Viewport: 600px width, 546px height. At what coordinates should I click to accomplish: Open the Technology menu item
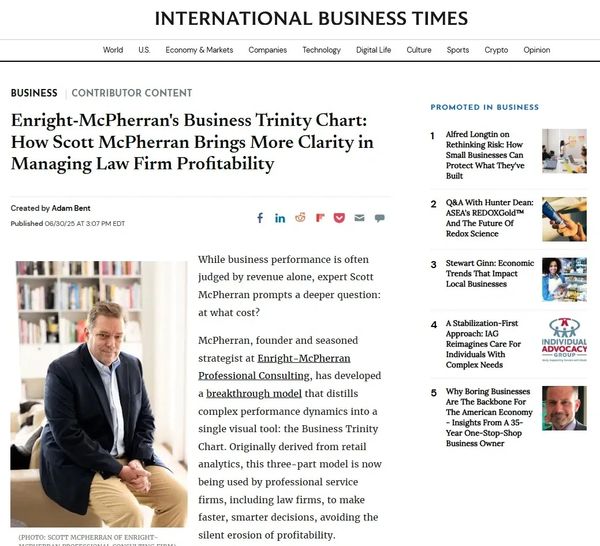pyautogui.click(x=321, y=50)
